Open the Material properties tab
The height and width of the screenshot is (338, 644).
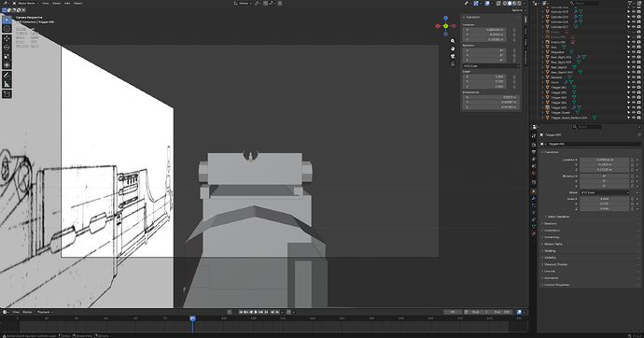click(x=534, y=233)
